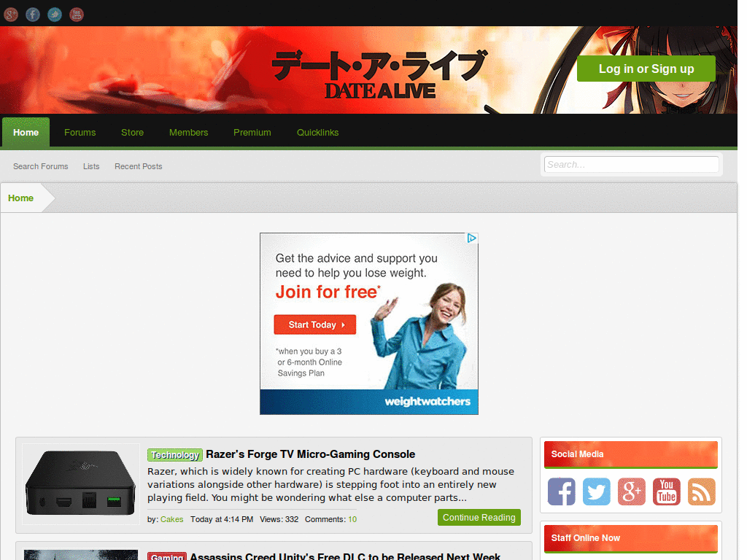
Task: Open Recent Posts link
Action: click(138, 166)
